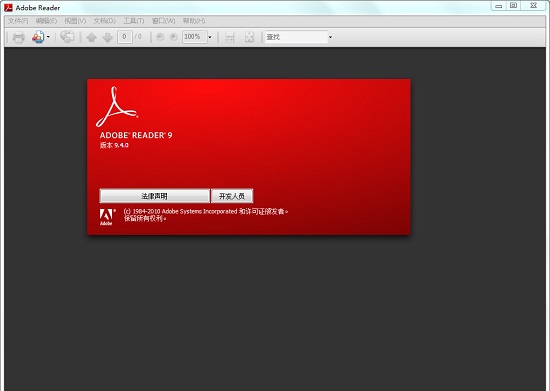
Task: Click the 开发人员 button
Action: 232,196
